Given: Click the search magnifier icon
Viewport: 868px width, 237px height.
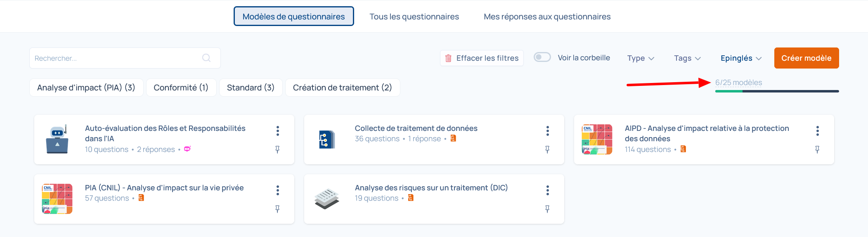Looking at the screenshot, I should point(206,58).
